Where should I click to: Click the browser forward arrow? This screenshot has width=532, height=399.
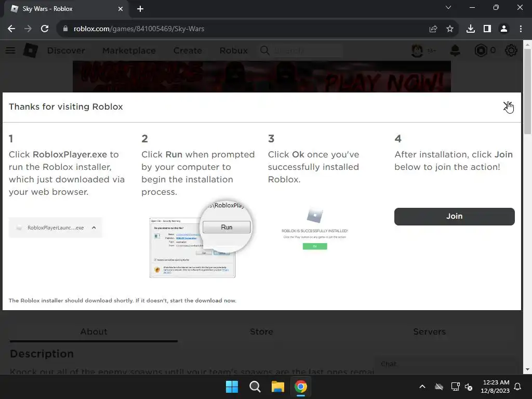(28, 29)
